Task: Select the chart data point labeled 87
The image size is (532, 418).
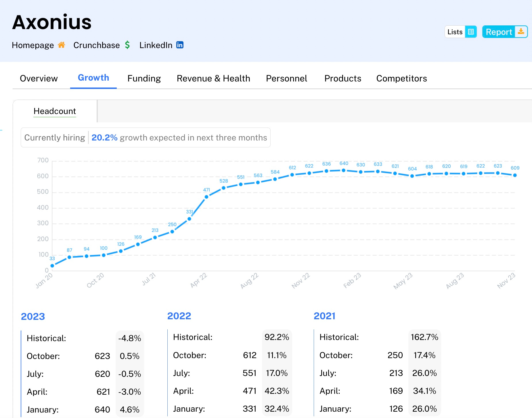Action: [69, 257]
